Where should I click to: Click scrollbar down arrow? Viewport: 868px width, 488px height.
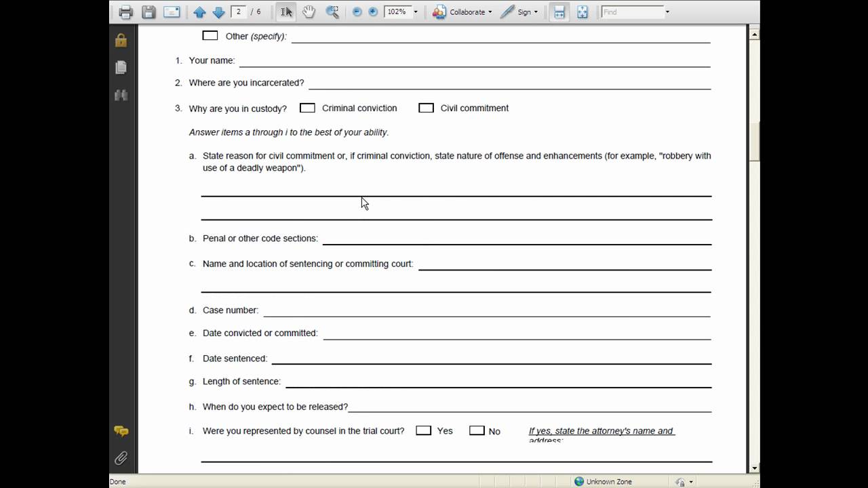(754, 468)
